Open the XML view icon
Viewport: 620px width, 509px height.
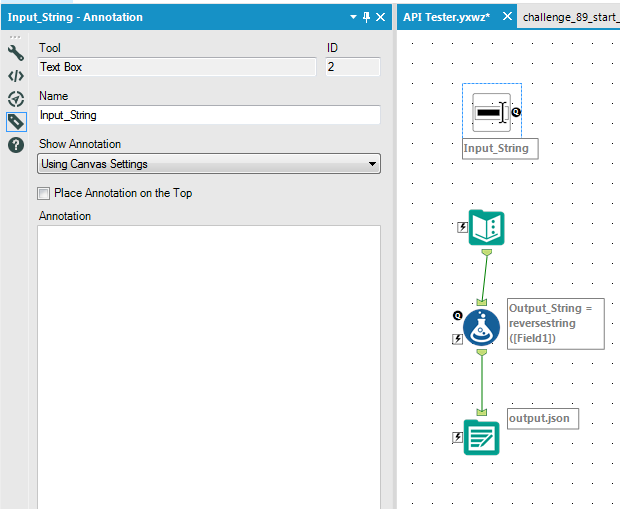[x=16, y=76]
